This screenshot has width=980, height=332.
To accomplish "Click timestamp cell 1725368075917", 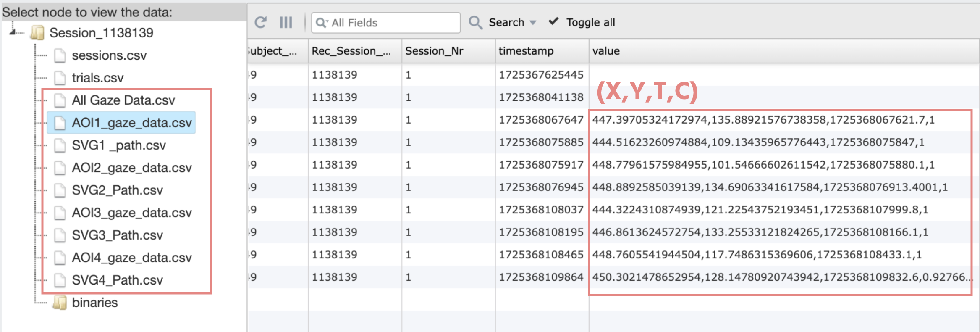I will click(541, 165).
